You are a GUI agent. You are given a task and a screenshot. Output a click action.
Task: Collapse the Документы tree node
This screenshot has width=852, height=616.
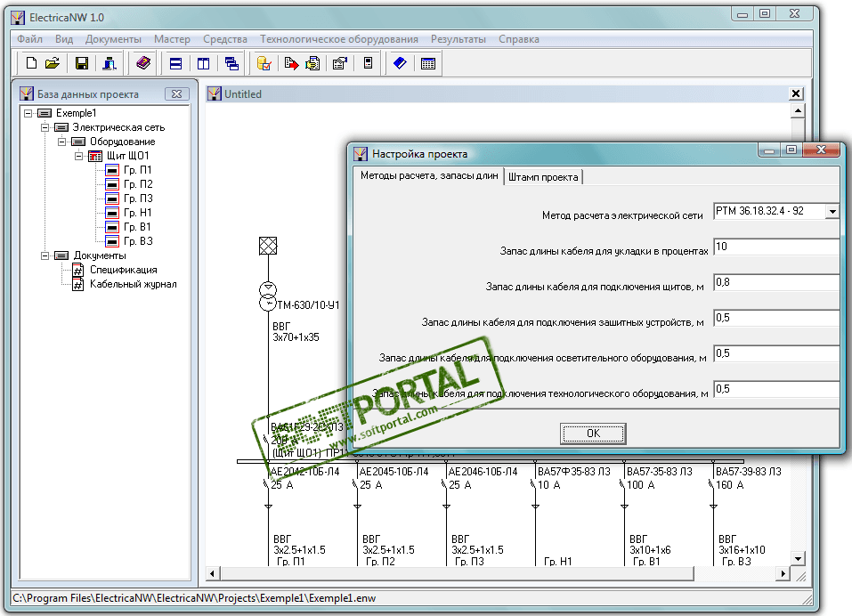click(45, 255)
